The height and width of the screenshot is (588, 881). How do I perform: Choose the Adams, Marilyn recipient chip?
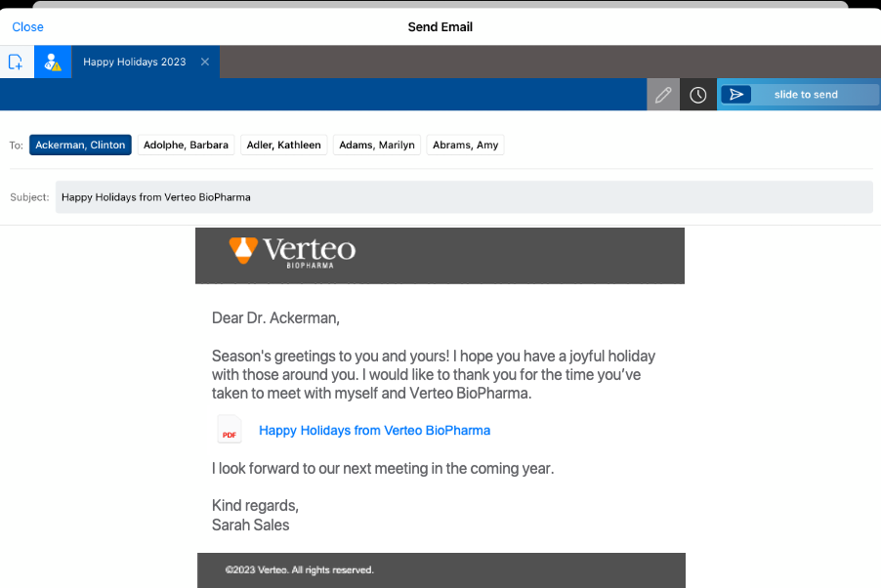tap(377, 145)
